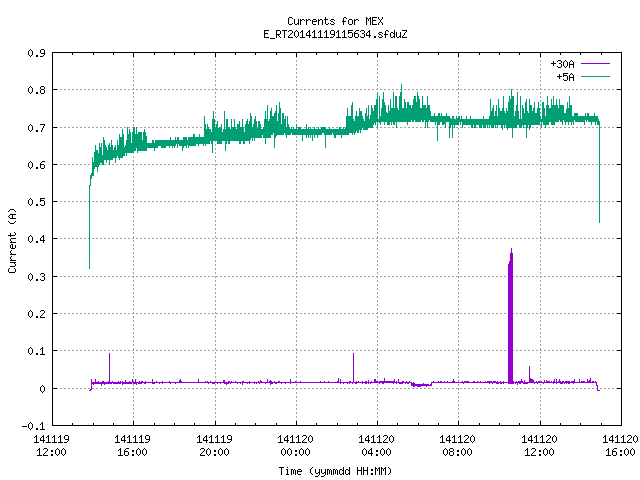Click the y-axis tick label '0.5'
This screenshot has height=480, width=640.
36,202
